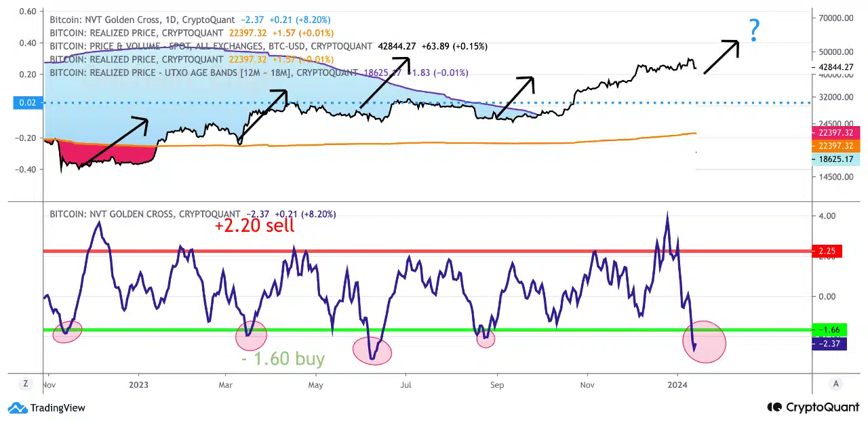The width and height of the screenshot is (868, 421).
Task: Click the 42844.27 price label
Action: [x=835, y=68]
